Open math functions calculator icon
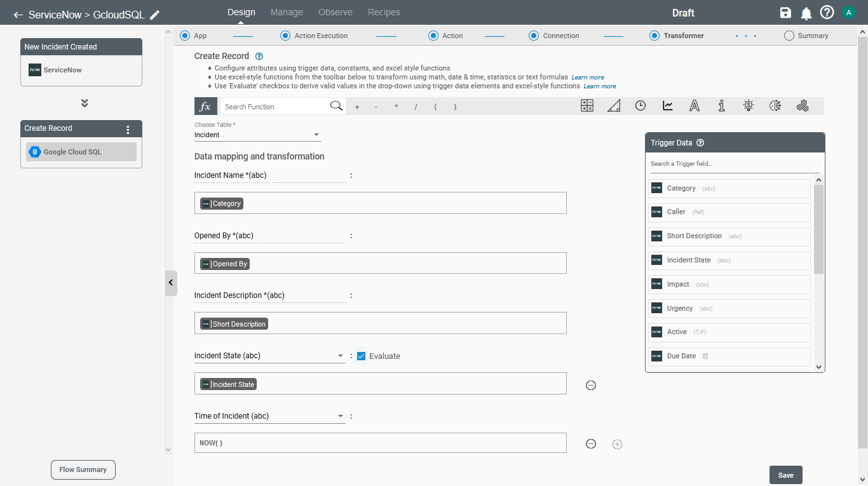The width and height of the screenshot is (868, 486). (587, 106)
